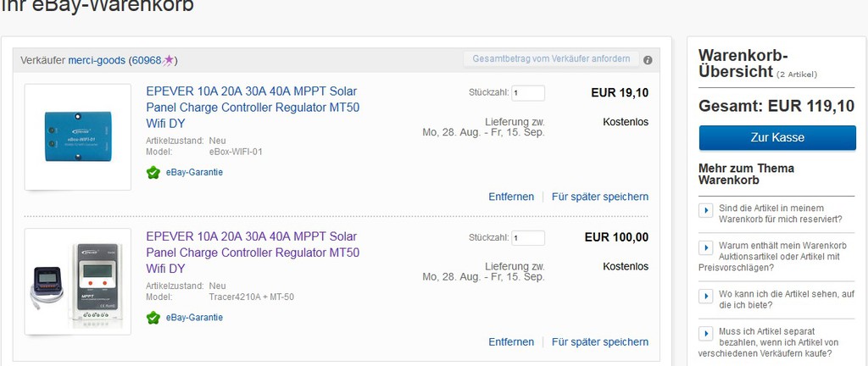Click the info icon beside Gesamtbetrag button
This screenshot has height=366, width=868.
coord(648,59)
